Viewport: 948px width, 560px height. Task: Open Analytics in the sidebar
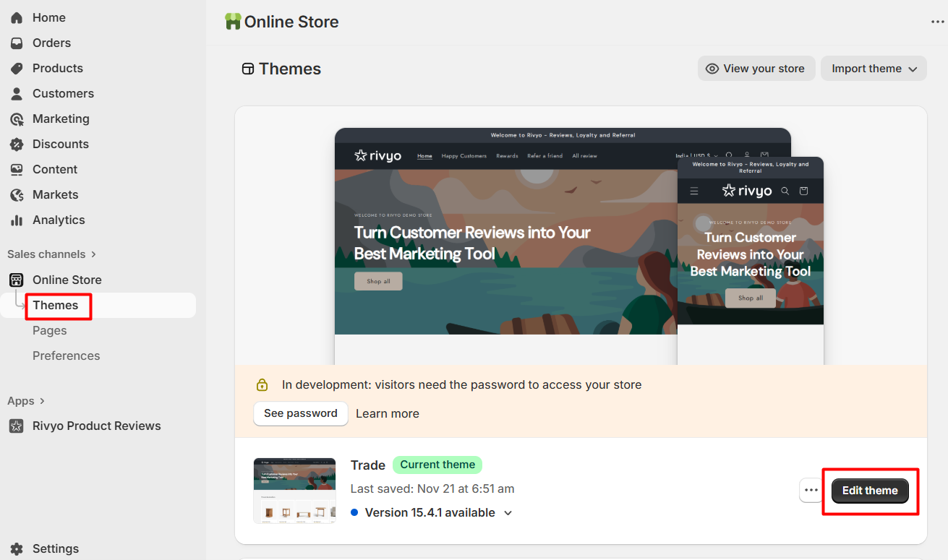[59, 220]
